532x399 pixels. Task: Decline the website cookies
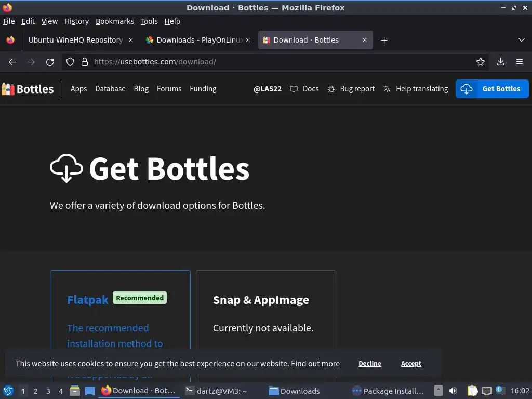370,363
